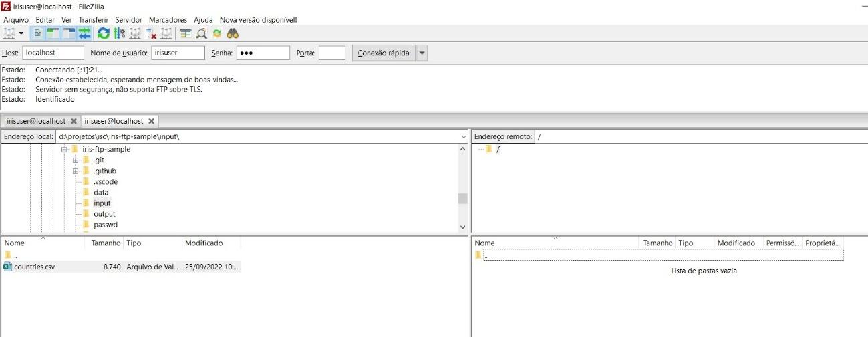Select the .git folder in tree
Image resolution: width=868 pixels, height=337 pixels.
coord(98,160)
